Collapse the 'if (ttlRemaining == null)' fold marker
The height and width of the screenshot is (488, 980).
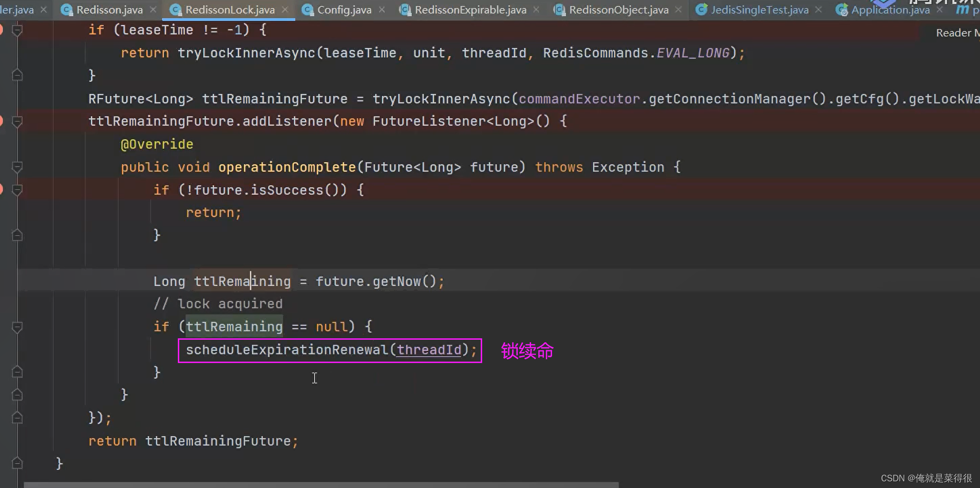[17, 327]
